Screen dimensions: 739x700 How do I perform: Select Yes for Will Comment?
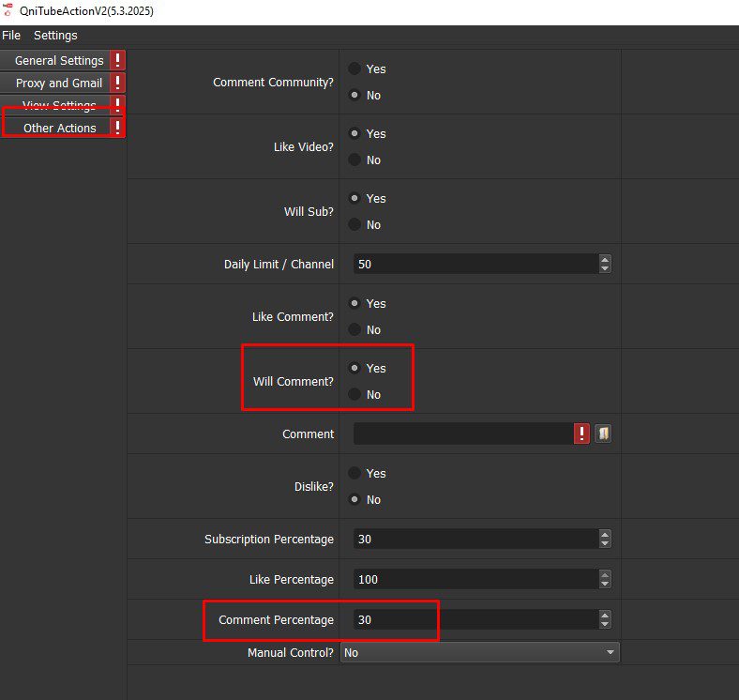click(367, 368)
